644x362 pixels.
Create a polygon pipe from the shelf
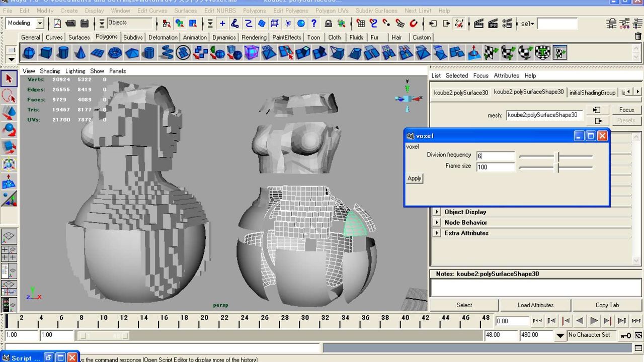coord(148,52)
